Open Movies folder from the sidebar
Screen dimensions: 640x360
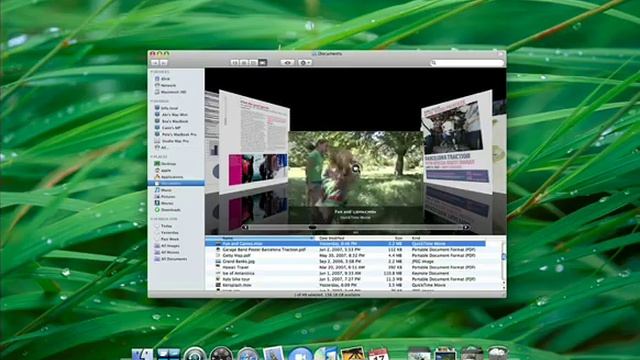coord(164,203)
